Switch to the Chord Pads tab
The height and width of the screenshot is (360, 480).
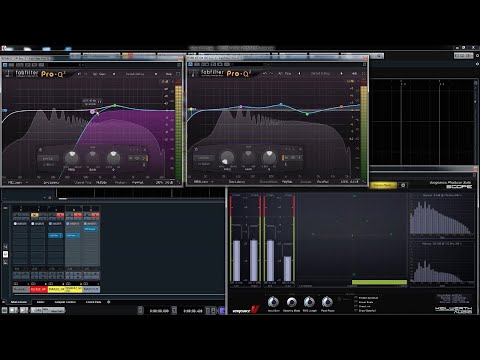93,302
